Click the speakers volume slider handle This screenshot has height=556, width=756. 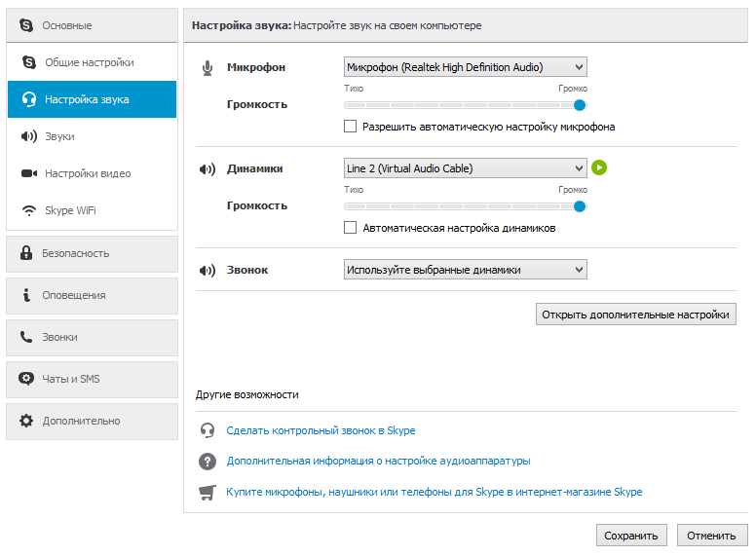click(x=580, y=206)
